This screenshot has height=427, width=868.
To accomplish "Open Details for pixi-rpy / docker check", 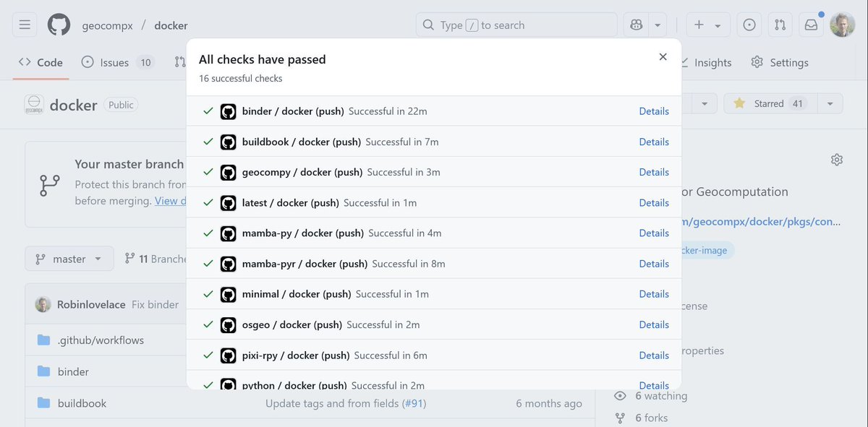I will coord(654,355).
